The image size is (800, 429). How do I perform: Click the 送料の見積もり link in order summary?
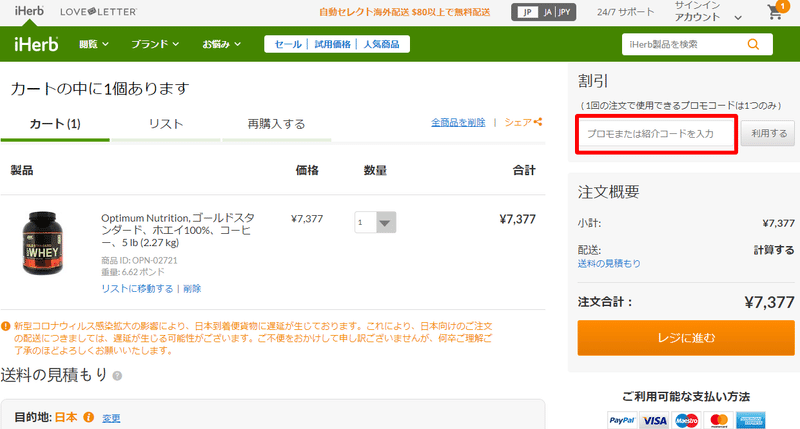pos(609,264)
